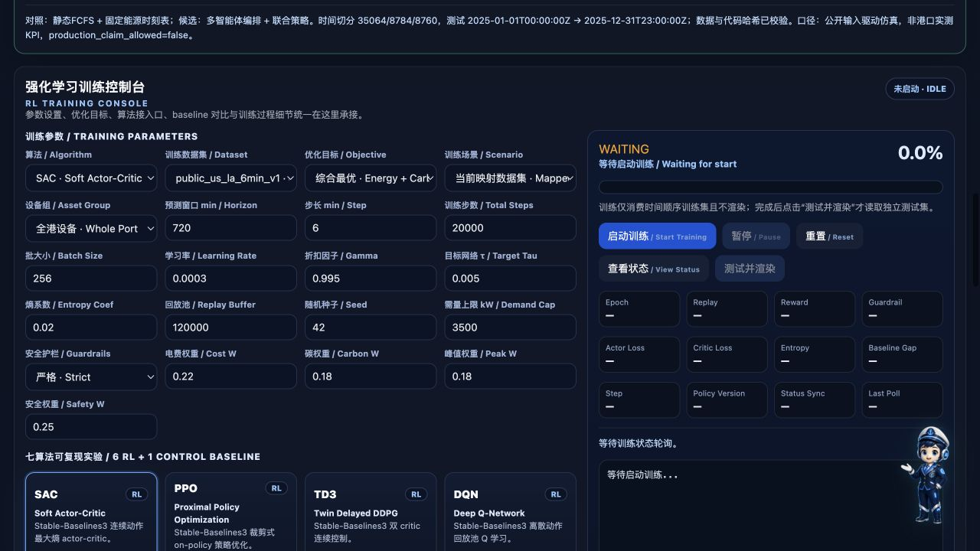
Task: Click the Reward metric tile
Action: point(815,309)
